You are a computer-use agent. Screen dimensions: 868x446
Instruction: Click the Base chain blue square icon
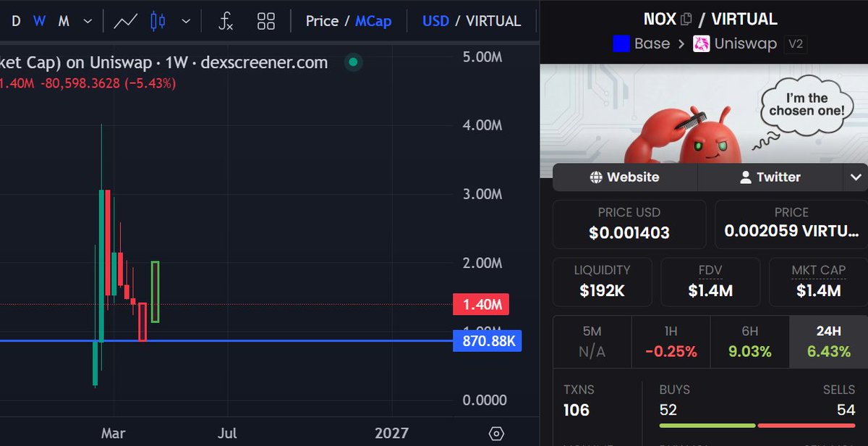[621, 44]
